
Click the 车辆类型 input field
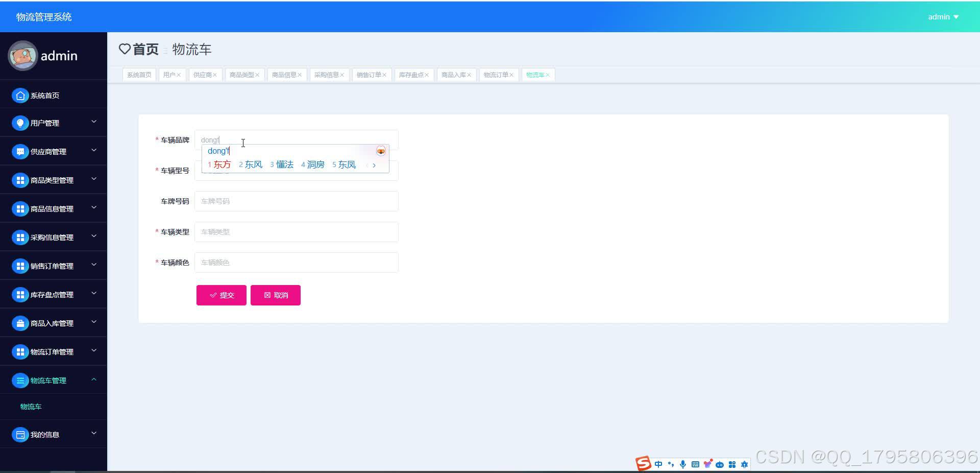click(296, 232)
